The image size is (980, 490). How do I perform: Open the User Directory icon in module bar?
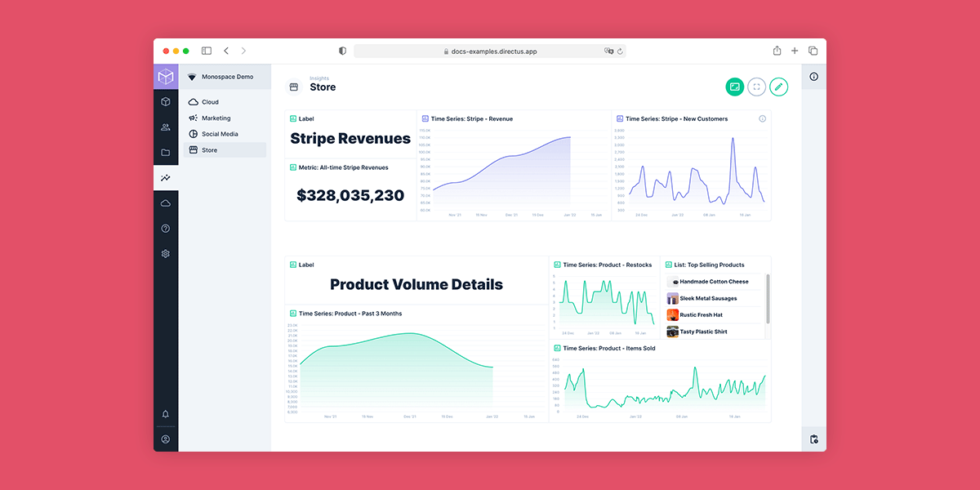[x=166, y=127]
